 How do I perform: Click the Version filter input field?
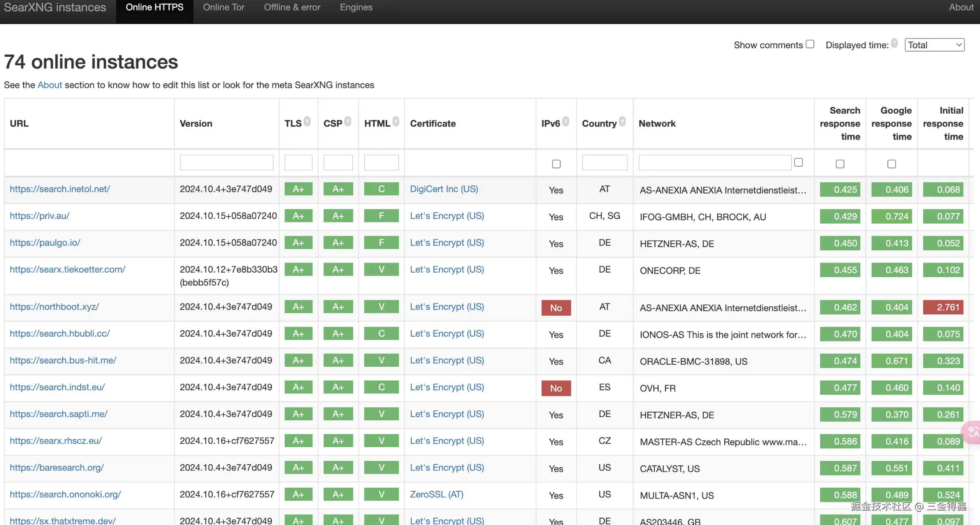coord(227,162)
